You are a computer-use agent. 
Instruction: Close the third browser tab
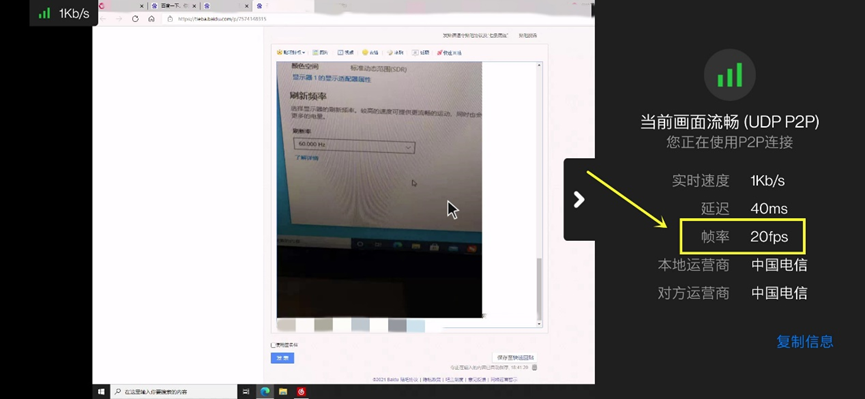(248, 6)
